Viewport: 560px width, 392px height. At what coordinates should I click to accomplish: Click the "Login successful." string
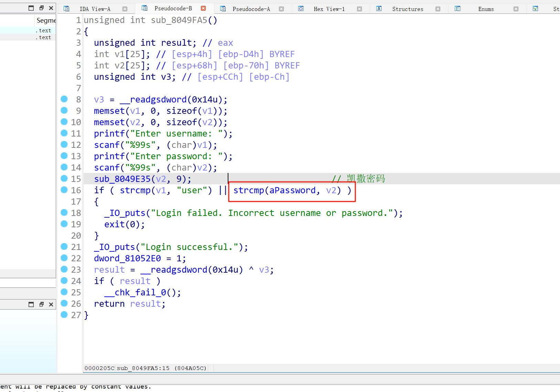[x=190, y=247]
